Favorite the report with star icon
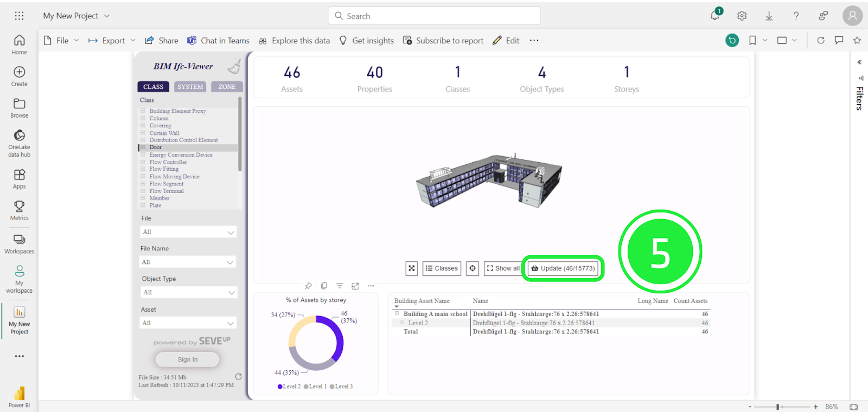This screenshot has height=412, width=868. click(857, 40)
